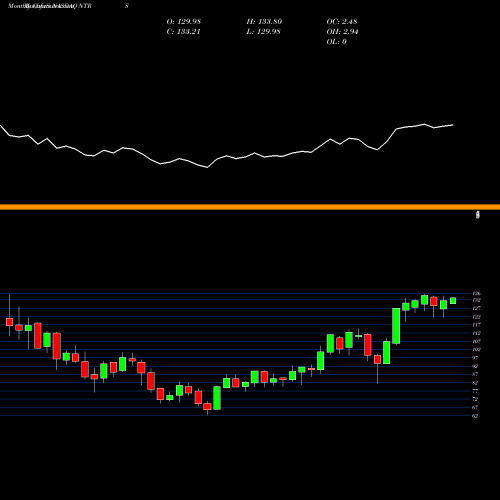This screenshot has width=500, height=500.
Task: Select the most recent green candlestick
Action: (453, 301)
